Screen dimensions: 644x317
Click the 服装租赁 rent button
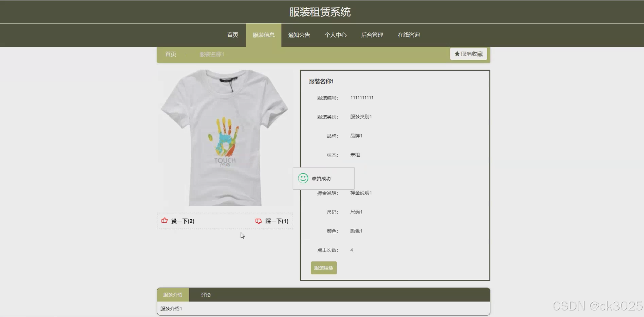[324, 268]
